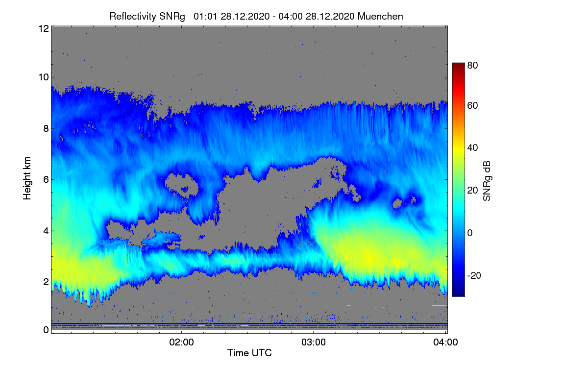Click the 'Muenchen' location in title

380,16
